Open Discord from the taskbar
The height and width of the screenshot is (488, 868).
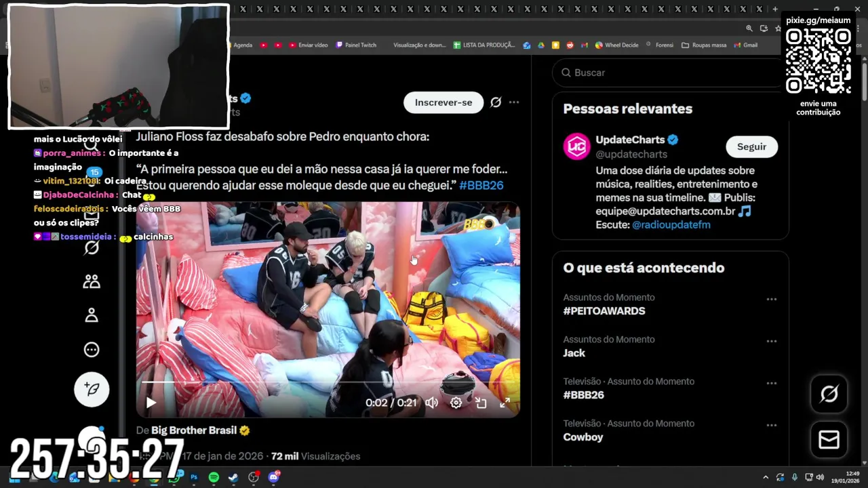[x=274, y=477]
